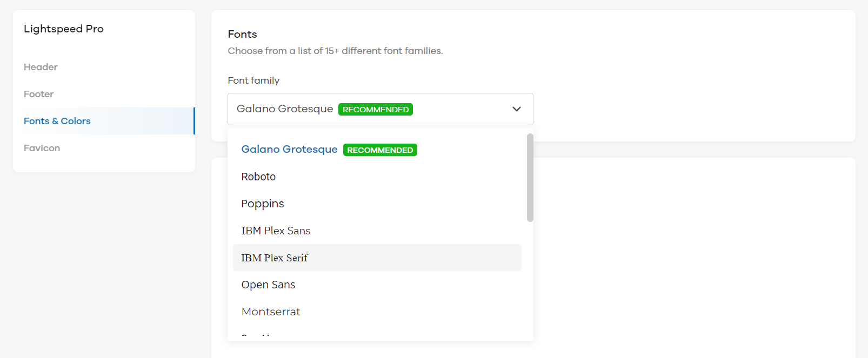The image size is (868, 358).
Task: Click the Lightspeed Pro theme title
Action: point(64,29)
